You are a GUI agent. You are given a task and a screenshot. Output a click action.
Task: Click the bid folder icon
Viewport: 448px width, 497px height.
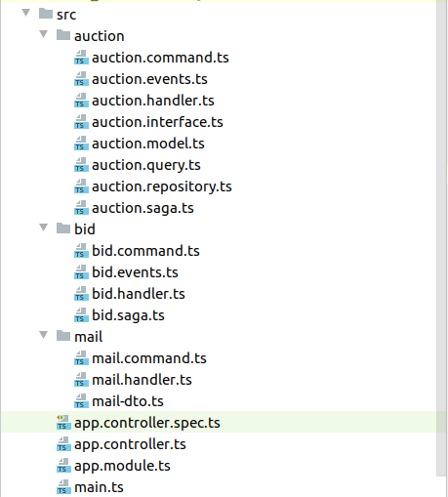pyautogui.click(x=63, y=228)
